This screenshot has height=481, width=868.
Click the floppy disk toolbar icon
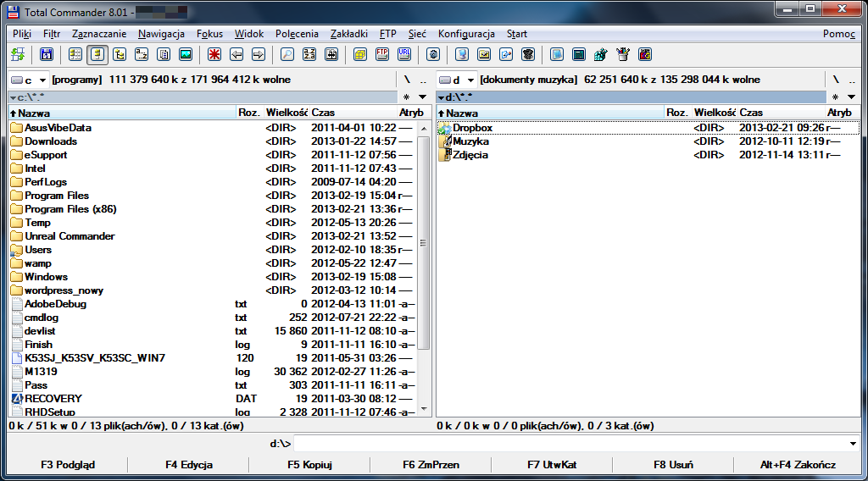47,54
